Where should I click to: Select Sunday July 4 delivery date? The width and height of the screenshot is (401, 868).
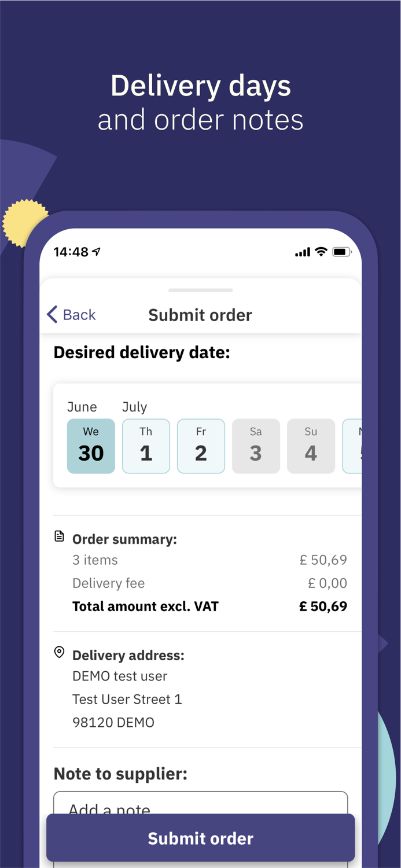coord(311,446)
